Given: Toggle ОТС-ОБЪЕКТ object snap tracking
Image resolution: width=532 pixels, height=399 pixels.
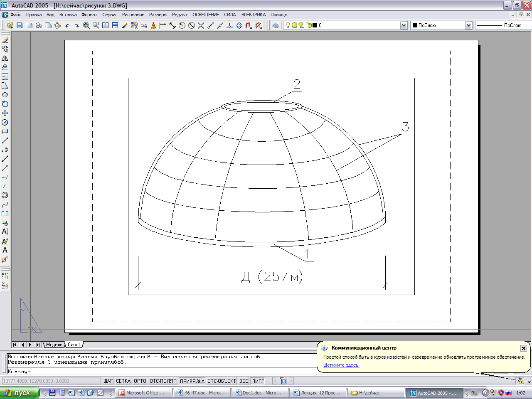Looking at the screenshot, I should pyautogui.click(x=222, y=381).
